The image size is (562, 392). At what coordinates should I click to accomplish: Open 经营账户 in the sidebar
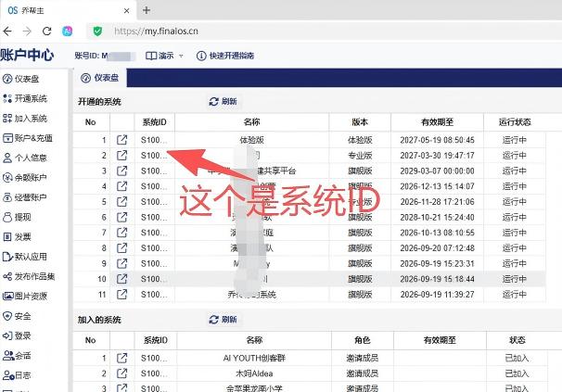click(25, 197)
